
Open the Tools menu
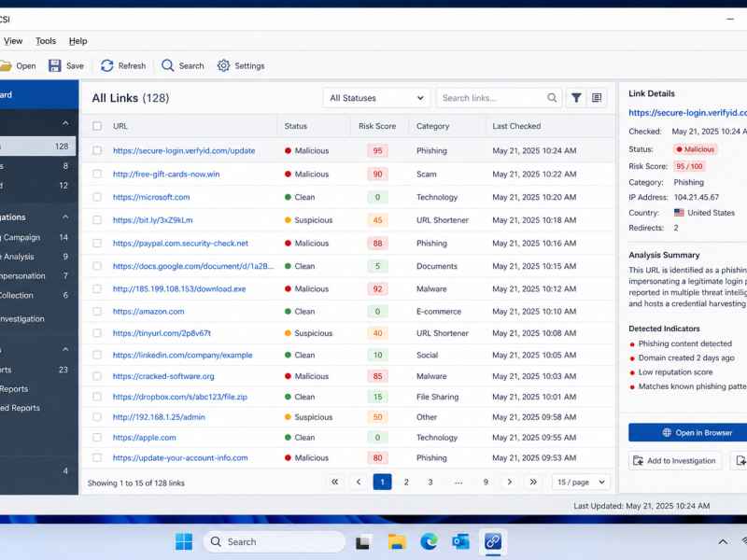coord(46,41)
